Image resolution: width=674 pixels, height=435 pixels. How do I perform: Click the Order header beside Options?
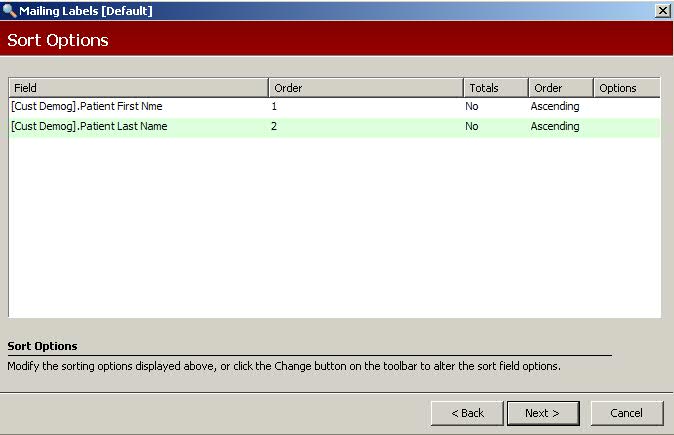[x=561, y=88]
